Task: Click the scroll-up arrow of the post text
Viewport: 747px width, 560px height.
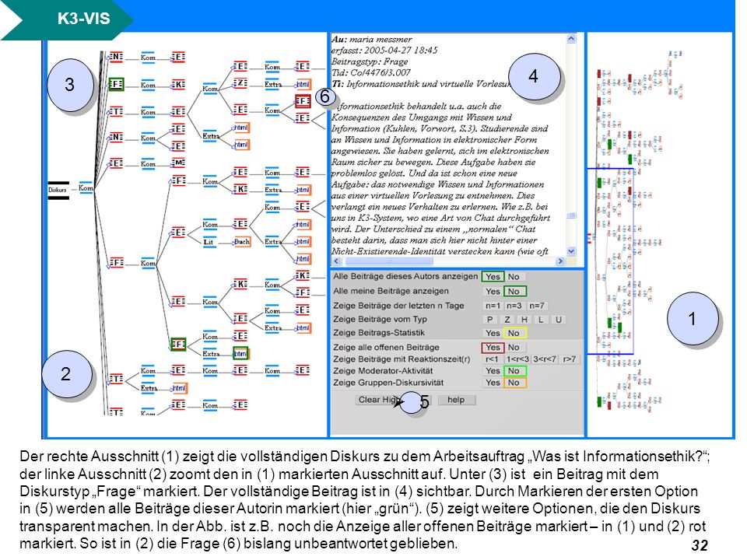Action: [572, 39]
